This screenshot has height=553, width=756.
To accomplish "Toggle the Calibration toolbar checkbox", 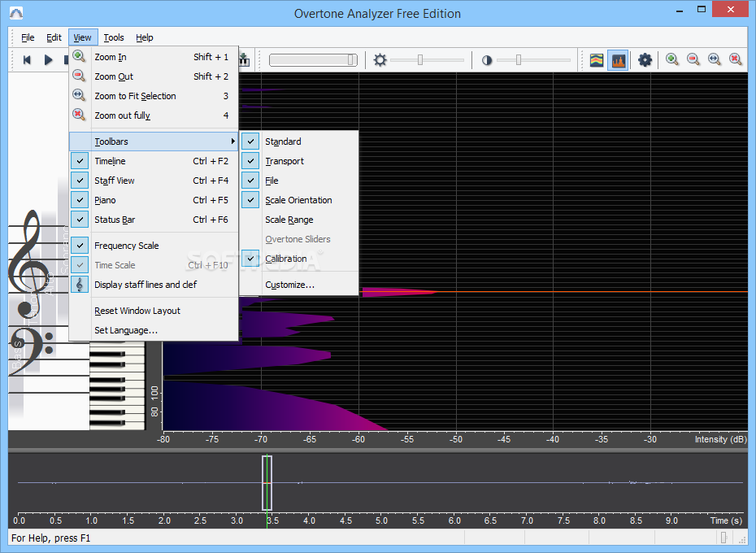I will (250, 259).
